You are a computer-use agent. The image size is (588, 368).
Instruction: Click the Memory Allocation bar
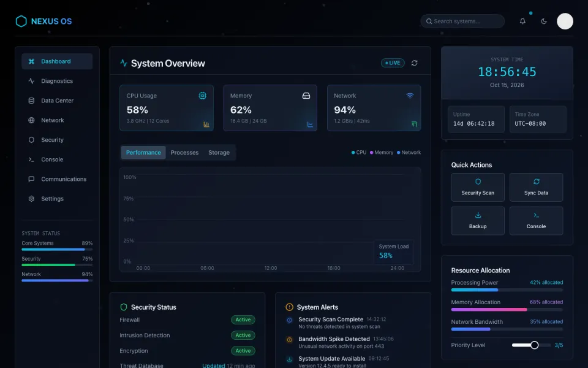coord(507,309)
